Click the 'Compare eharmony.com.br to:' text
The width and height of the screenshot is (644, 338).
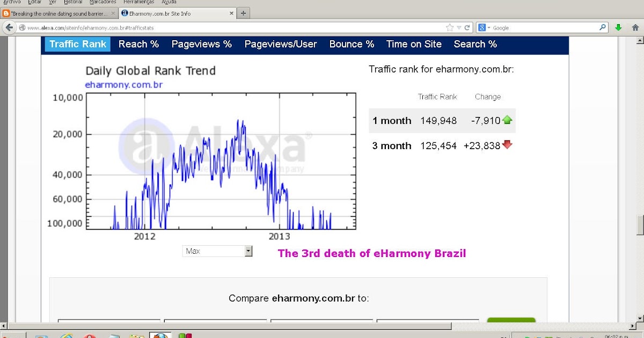(x=299, y=298)
